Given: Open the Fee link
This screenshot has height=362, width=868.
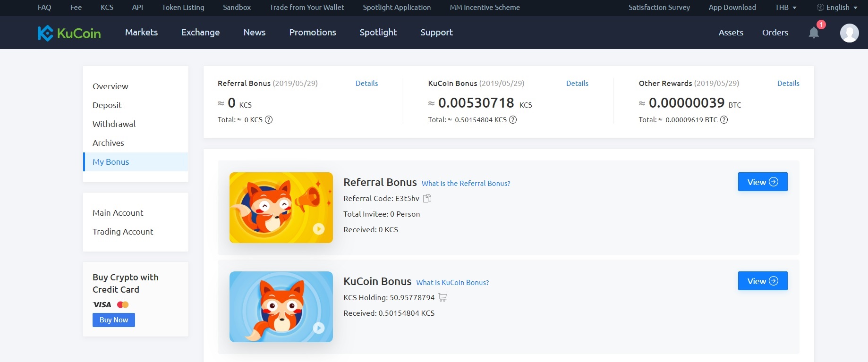Looking at the screenshot, I should pos(76,8).
